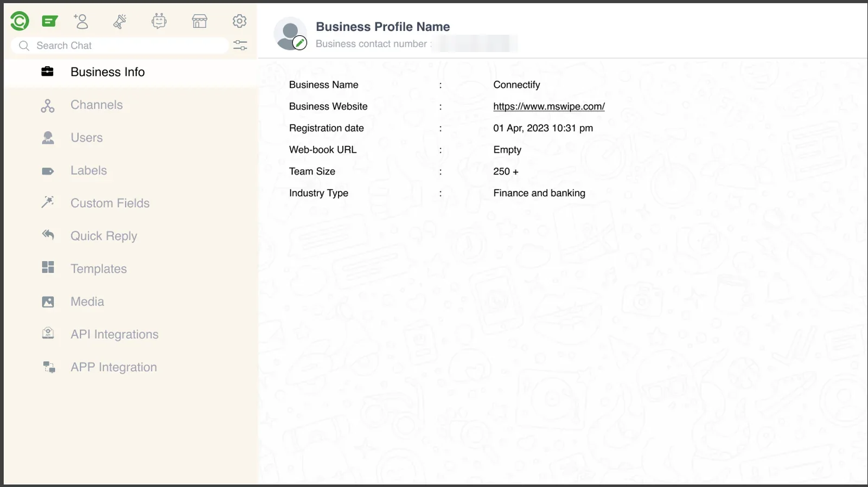This screenshot has width=868, height=487.
Task: Click the Business Info briefcase icon
Action: coord(48,72)
